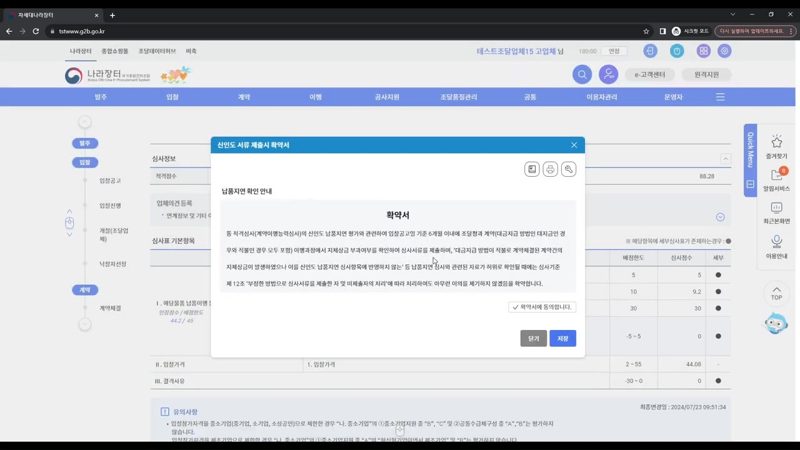Open the 이용안내 icon in the quick menu
Screen dimensions: 800x450
click(777, 241)
